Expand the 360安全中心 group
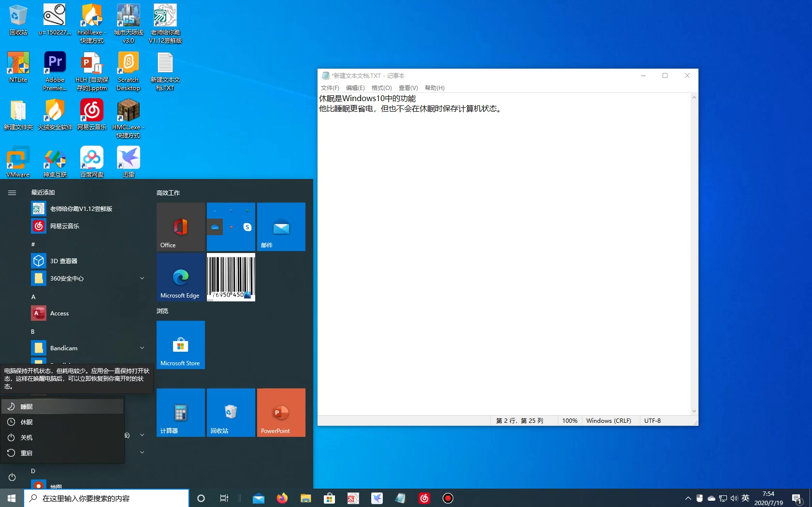812x507 pixels. pos(142,278)
